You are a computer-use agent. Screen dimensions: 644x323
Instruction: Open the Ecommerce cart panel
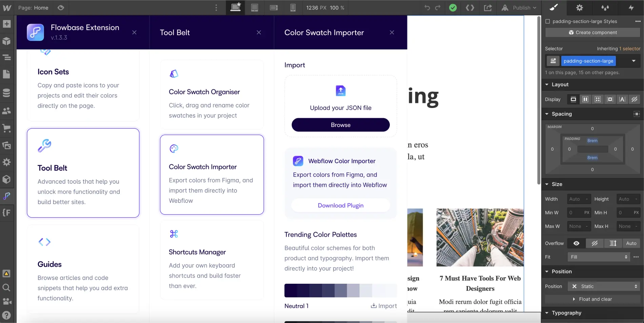6,128
